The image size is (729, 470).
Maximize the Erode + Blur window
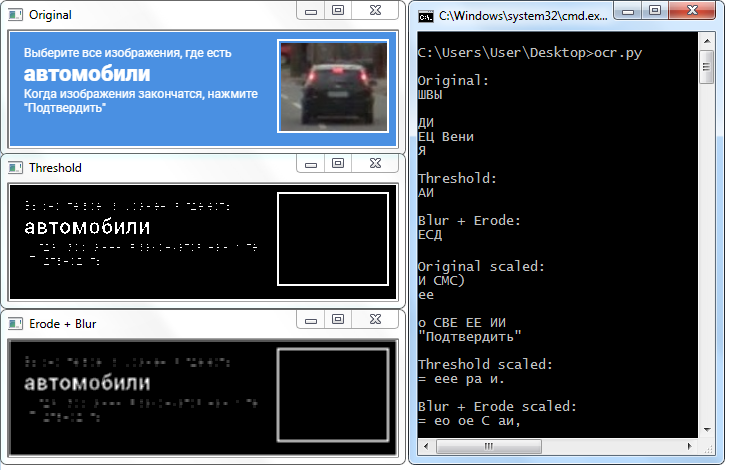coord(338,320)
